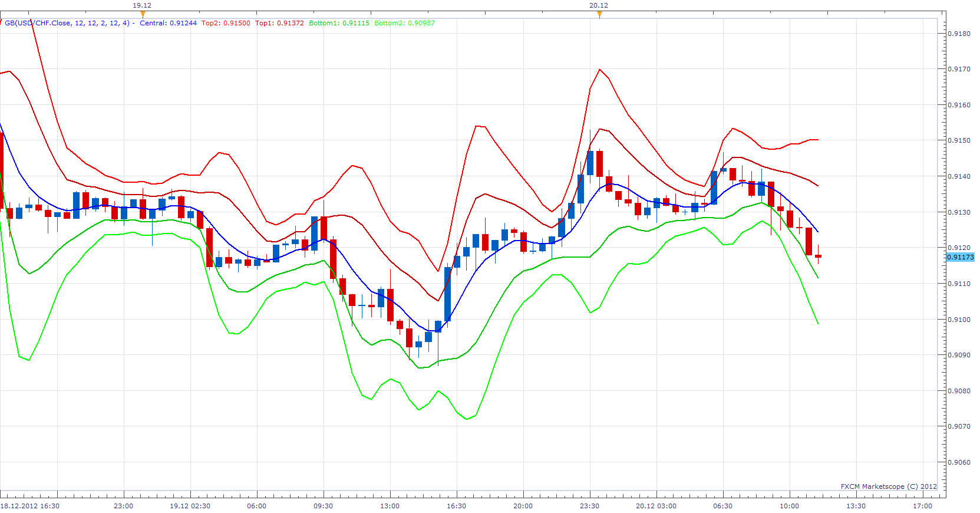Click the Central: 0.91244 value label

168,23
